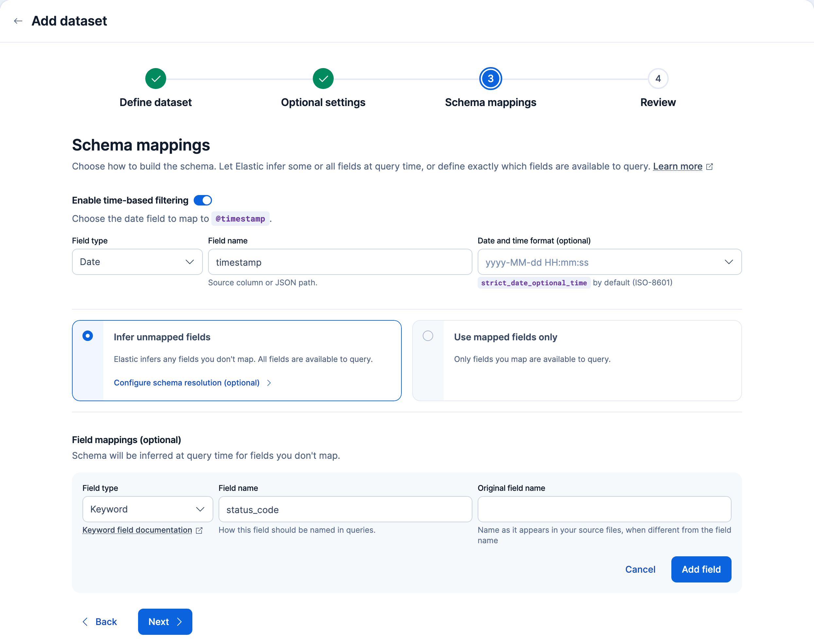
Task: Select Infer unmapped fields radio option
Action: [x=88, y=335]
